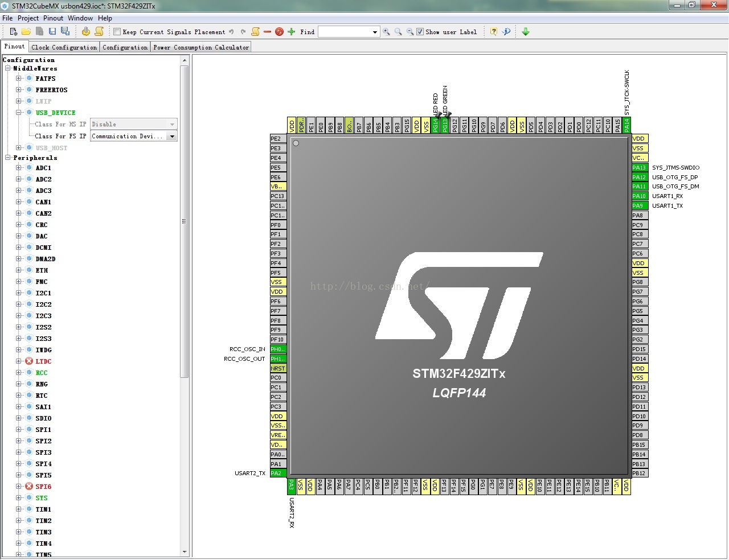The image size is (729, 560).
Task: Click the green plus icon in toolbar
Action: (x=292, y=32)
